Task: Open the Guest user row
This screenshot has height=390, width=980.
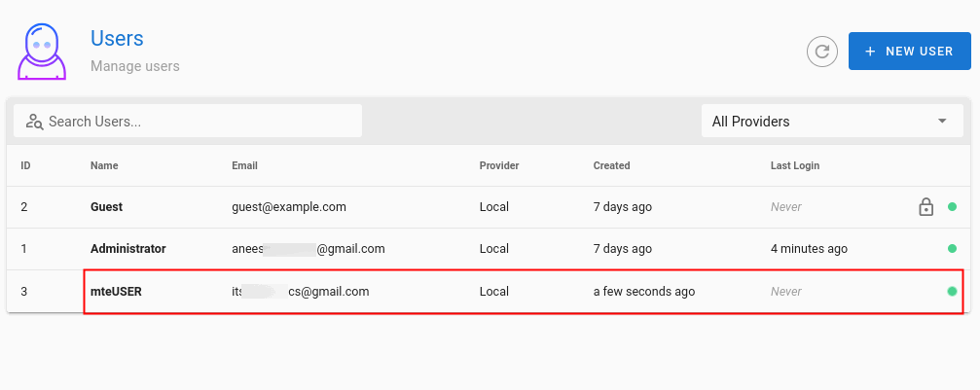Action: click(x=106, y=207)
